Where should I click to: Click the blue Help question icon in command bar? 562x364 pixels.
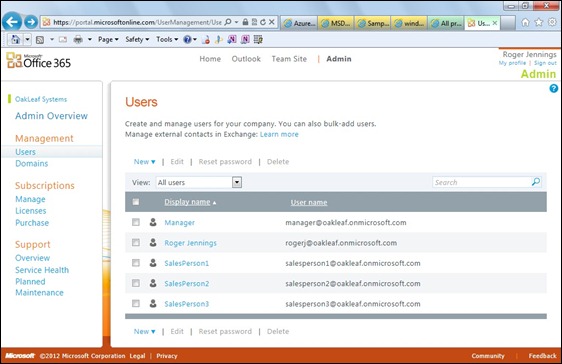click(x=187, y=39)
